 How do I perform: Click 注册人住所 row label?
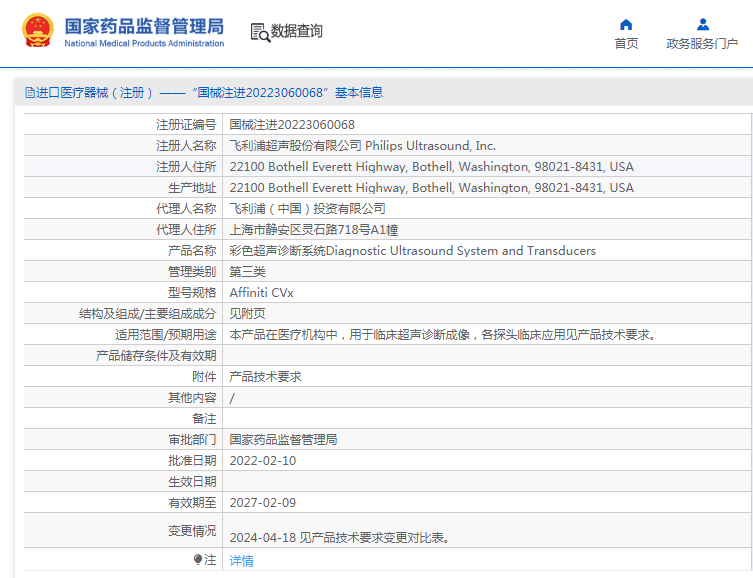point(186,167)
